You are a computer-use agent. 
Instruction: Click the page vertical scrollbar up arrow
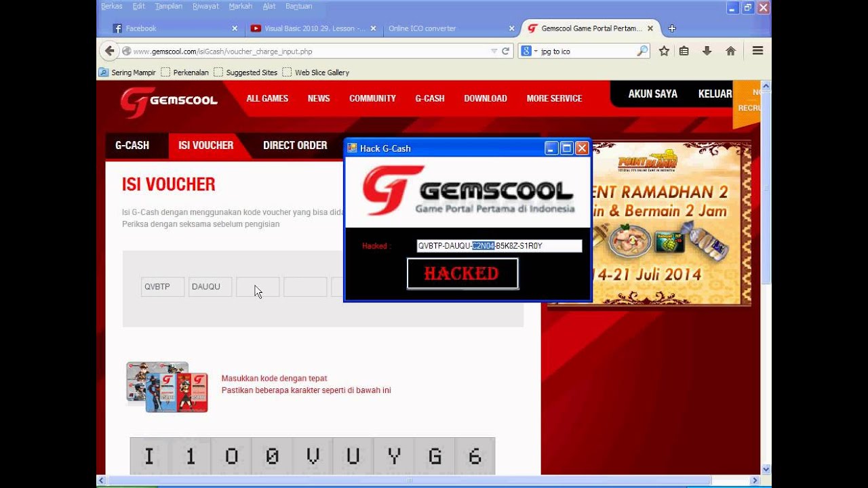pos(766,85)
